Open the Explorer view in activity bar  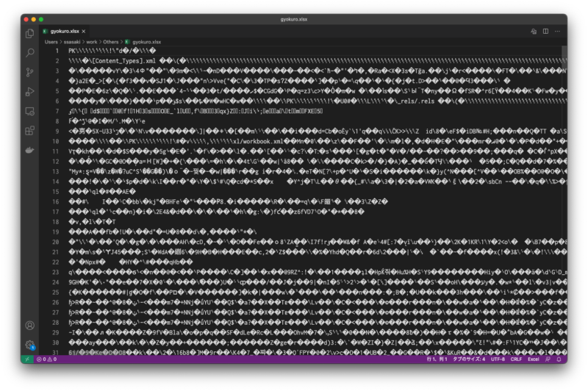tap(30, 34)
